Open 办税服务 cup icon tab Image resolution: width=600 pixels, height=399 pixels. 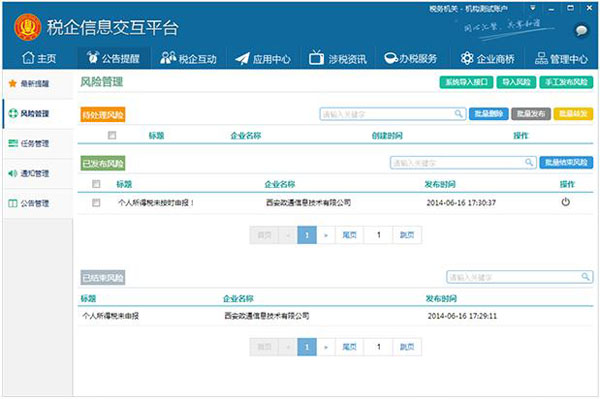click(410, 58)
